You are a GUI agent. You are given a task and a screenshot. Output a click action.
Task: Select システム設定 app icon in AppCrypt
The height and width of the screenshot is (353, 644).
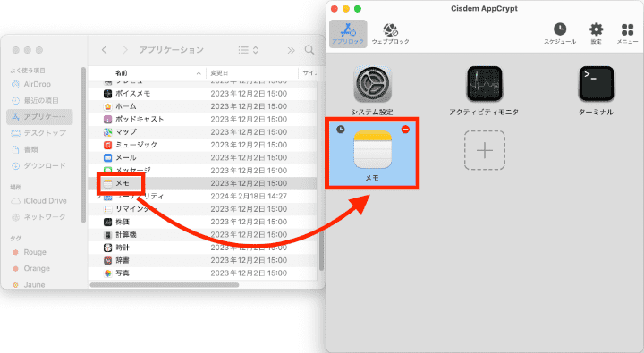pyautogui.click(x=372, y=84)
